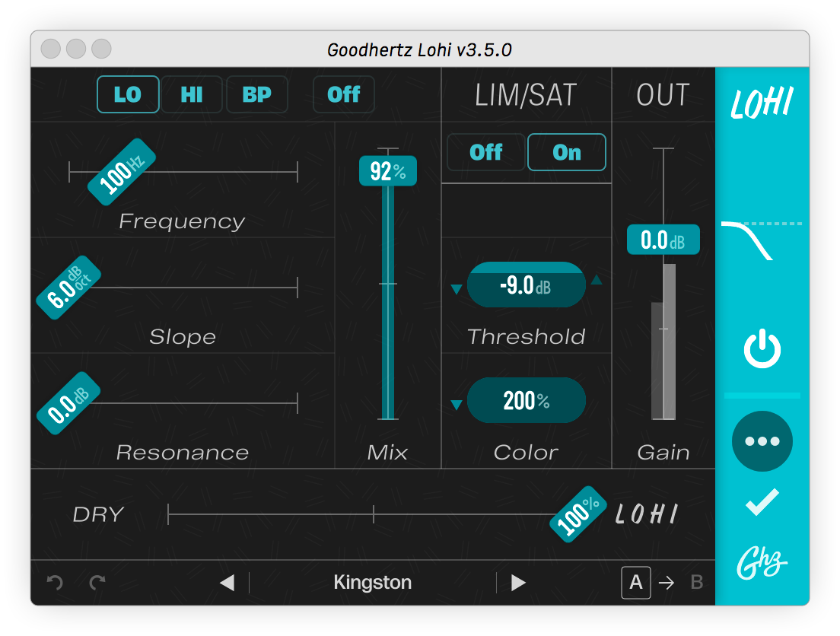Click the 200% Color value
Screen dimensions: 840x636
526,400
